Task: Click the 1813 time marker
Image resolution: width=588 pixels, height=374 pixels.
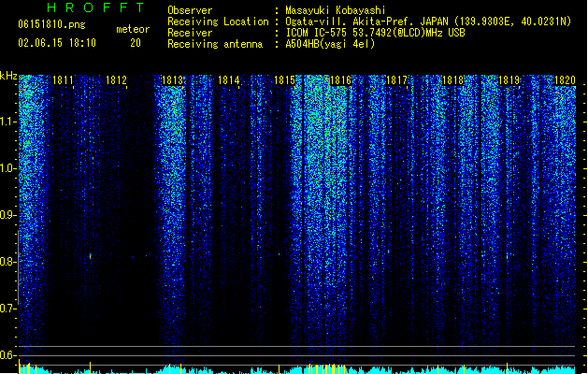Action: pos(172,80)
